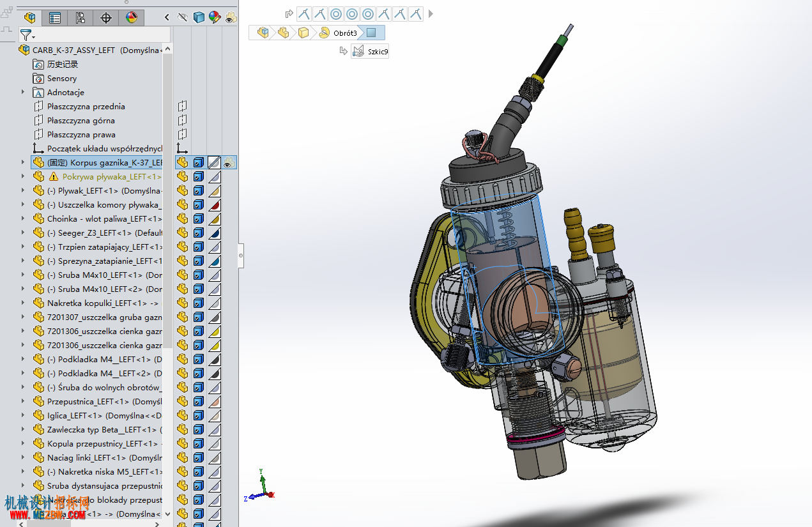
Task: Select Płaszczyzna górna plane
Action: [x=80, y=120]
